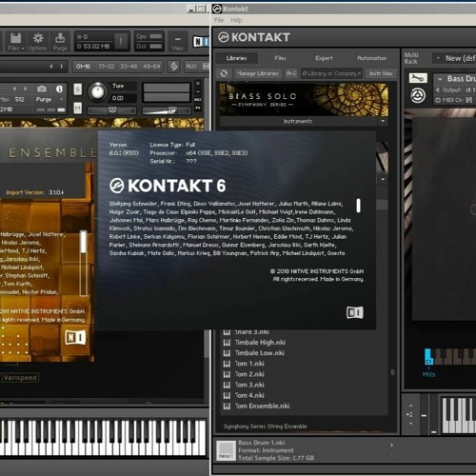Switch to the Libraries tab
Image resolution: width=476 pixels, height=476 pixels.
(x=236, y=58)
